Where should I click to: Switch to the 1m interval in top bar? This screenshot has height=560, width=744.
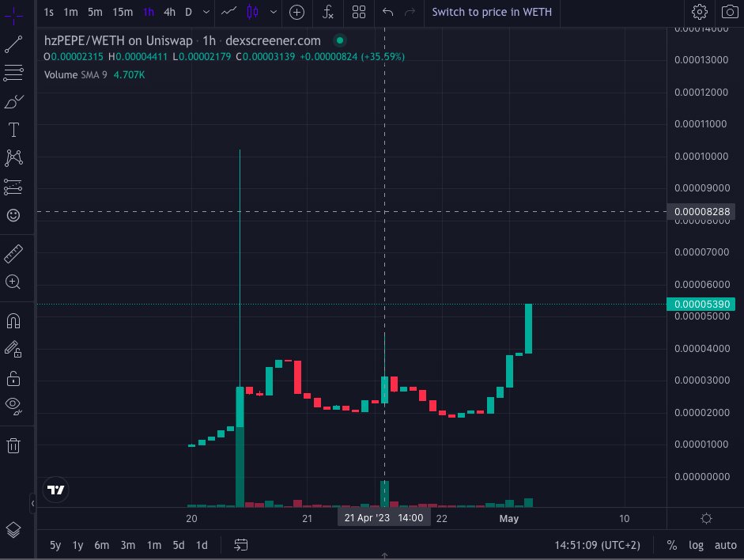click(70, 13)
